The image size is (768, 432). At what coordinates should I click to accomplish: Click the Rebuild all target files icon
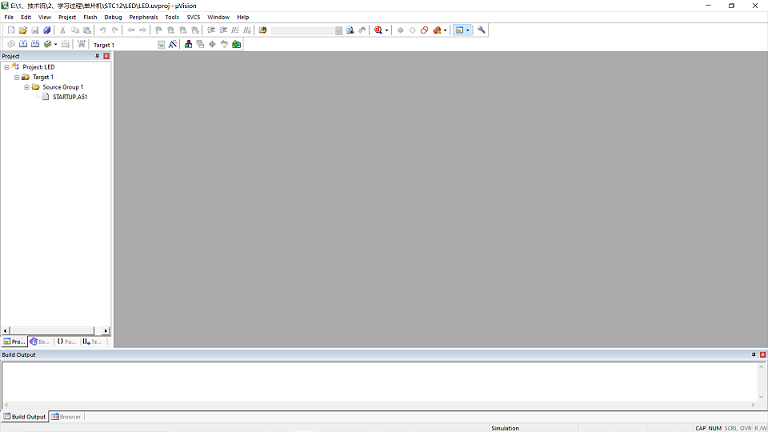click(x=35, y=44)
